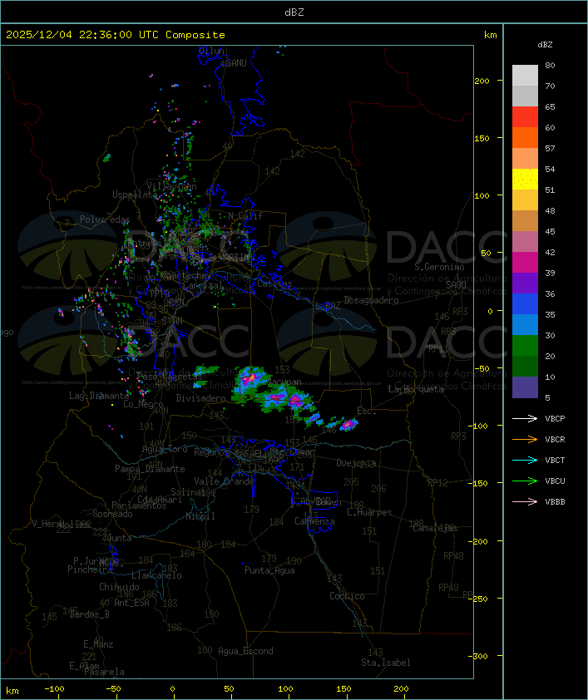Pick the amber swatch between 51 and 48
The width and height of the screenshot is (588, 700).
point(525,200)
